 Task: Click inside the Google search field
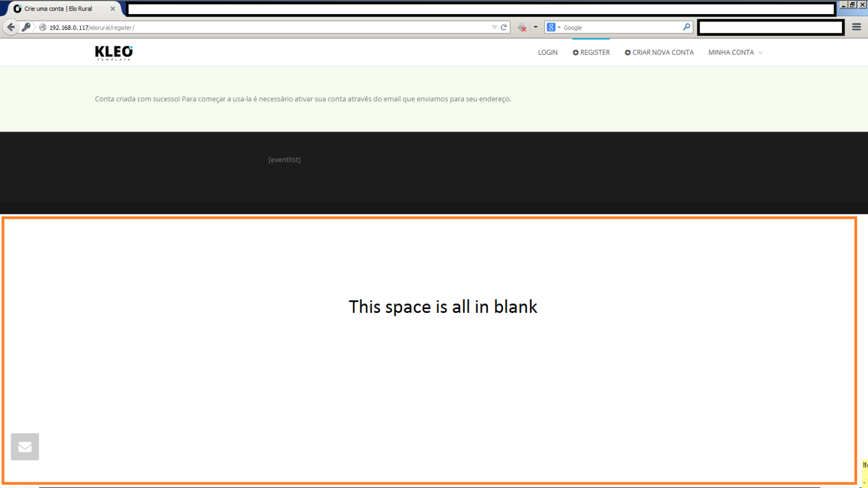622,27
